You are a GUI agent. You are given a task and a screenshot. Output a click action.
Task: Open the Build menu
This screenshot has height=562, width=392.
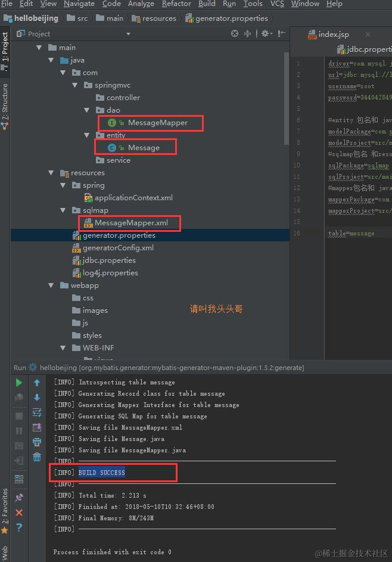click(x=207, y=4)
